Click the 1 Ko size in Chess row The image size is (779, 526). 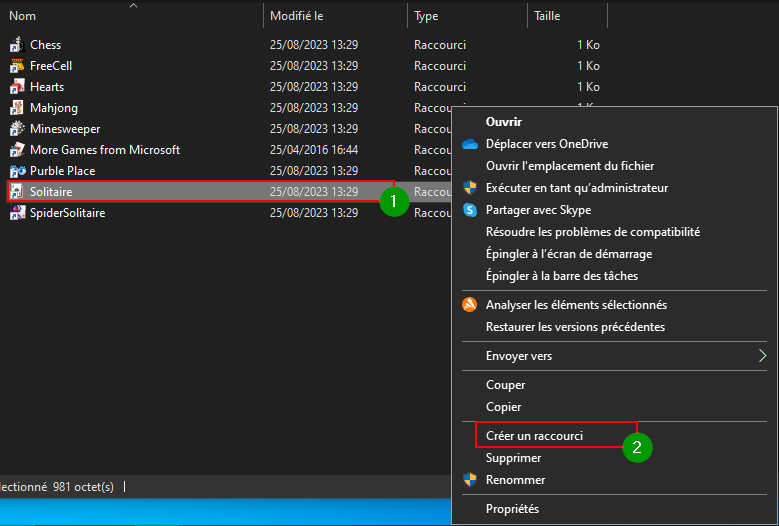point(588,45)
